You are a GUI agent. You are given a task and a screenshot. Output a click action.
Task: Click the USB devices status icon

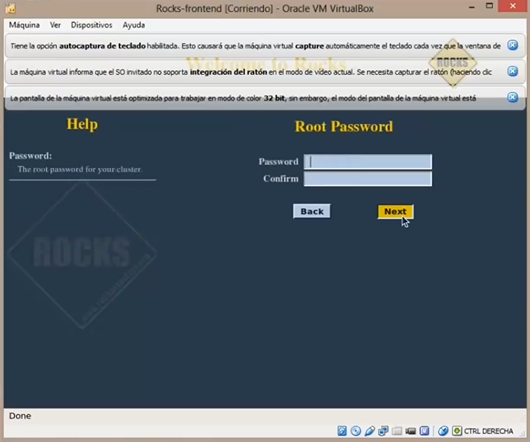tap(369, 431)
